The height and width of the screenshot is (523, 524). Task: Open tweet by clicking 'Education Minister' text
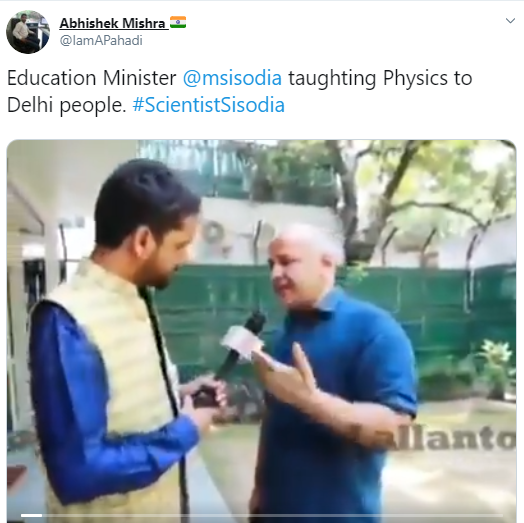pos(92,78)
